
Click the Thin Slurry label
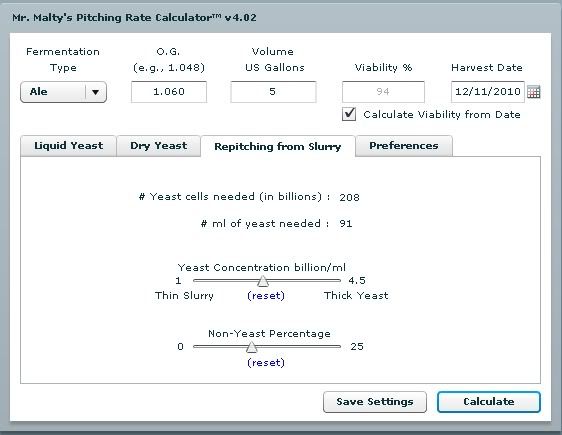tap(184, 296)
